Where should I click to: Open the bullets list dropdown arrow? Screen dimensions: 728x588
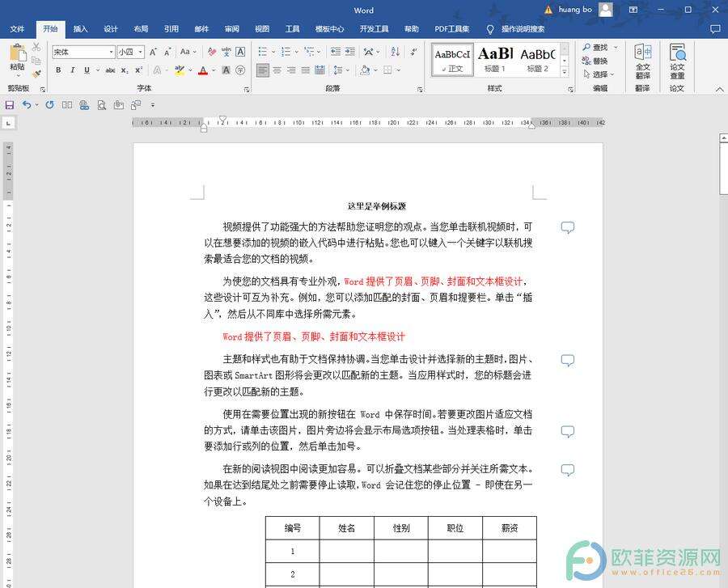click(x=273, y=52)
